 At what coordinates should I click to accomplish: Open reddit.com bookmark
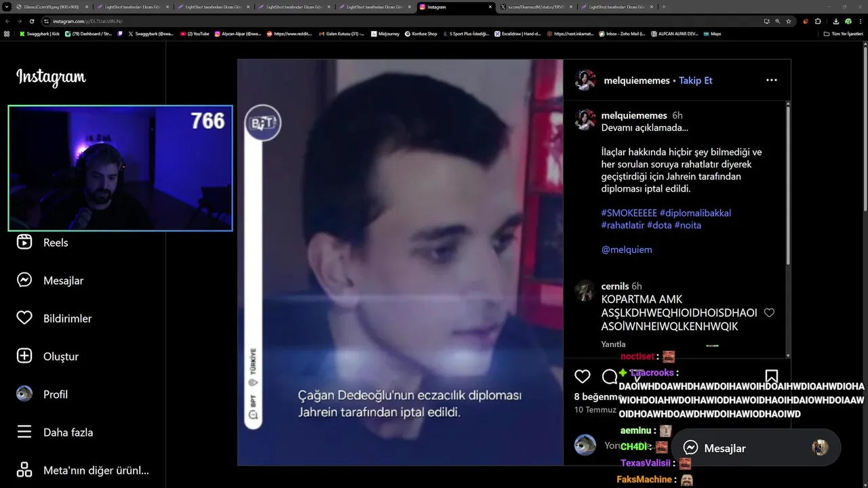290,34
